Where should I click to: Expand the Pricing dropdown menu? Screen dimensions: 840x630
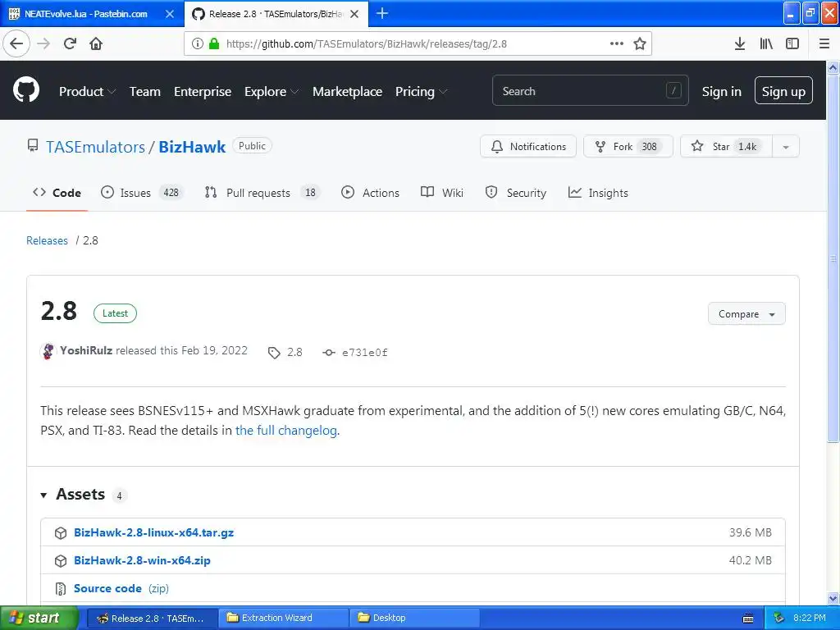tap(421, 92)
